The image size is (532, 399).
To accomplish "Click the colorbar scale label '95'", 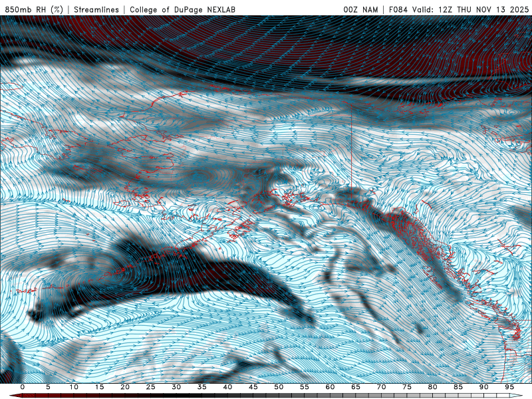I will pyautogui.click(x=509, y=387).
